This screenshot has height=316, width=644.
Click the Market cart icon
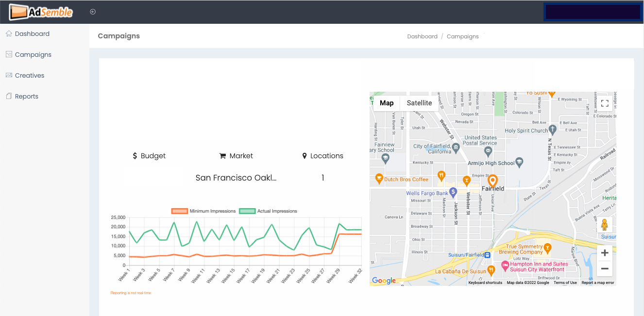point(222,156)
